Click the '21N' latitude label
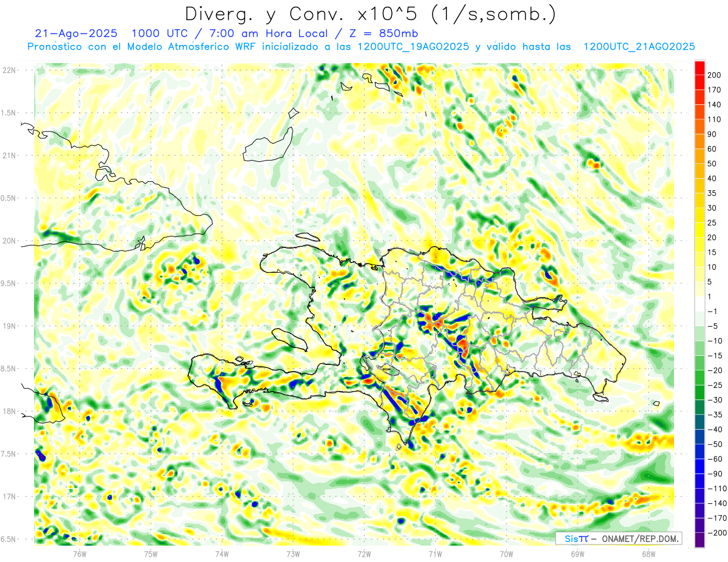Viewport: 728px width, 562px height. [9, 155]
